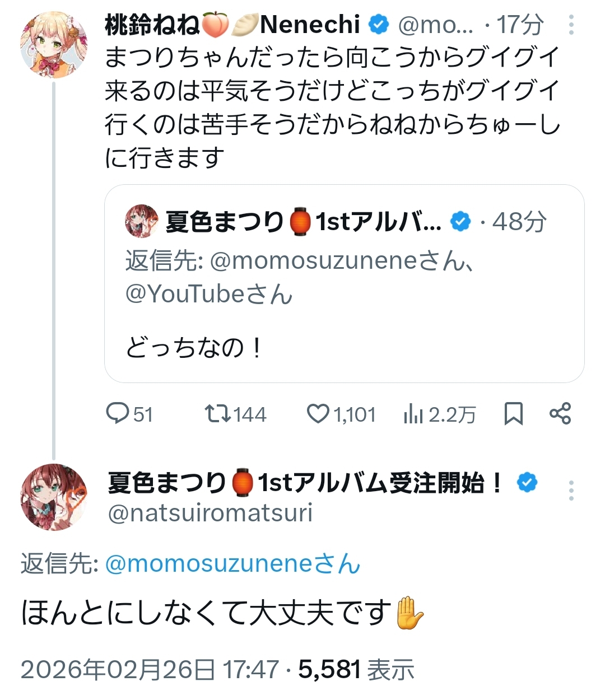The image size is (605, 700).
Task: Open more options for Nenechi tweet
Action: click(x=571, y=25)
